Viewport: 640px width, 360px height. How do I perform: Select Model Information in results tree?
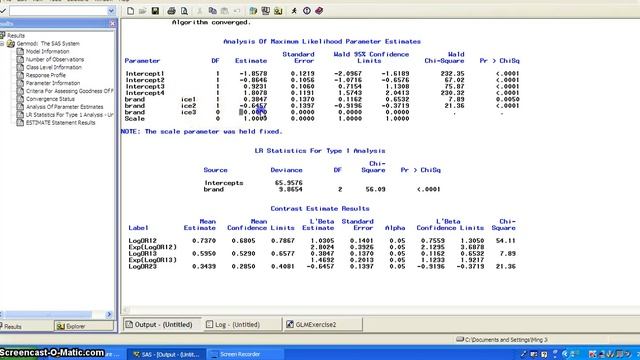tap(47, 51)
